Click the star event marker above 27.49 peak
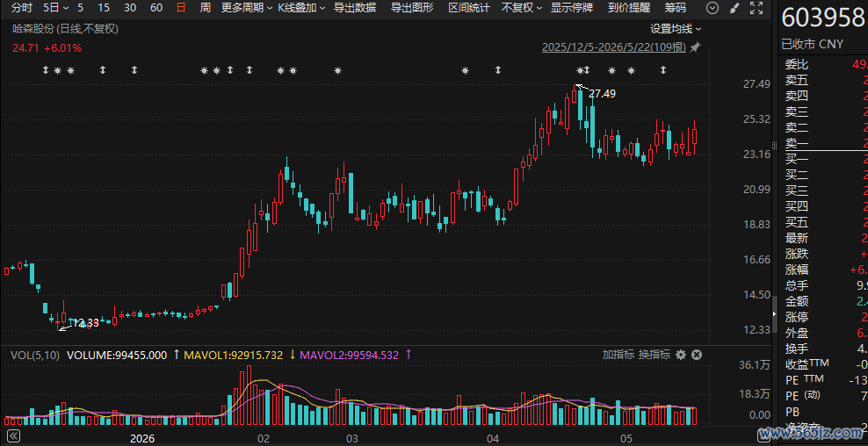Screen dimensions: 868x446 (580, 70)
